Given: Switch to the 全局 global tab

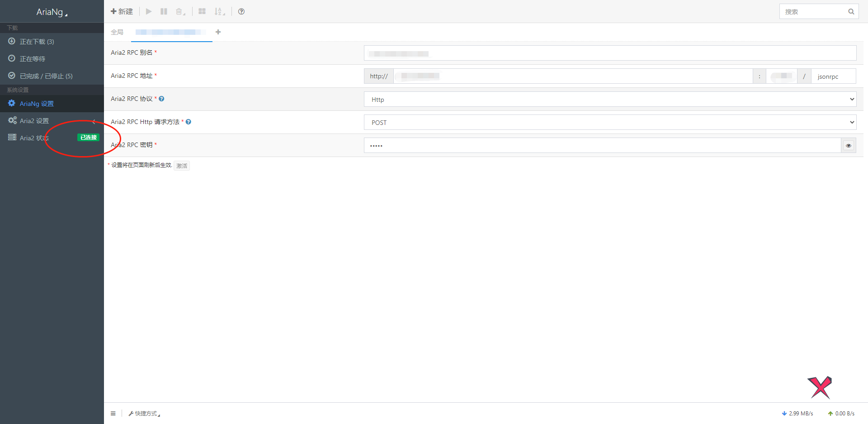Looking at the screenshot, I should point(117,32).
